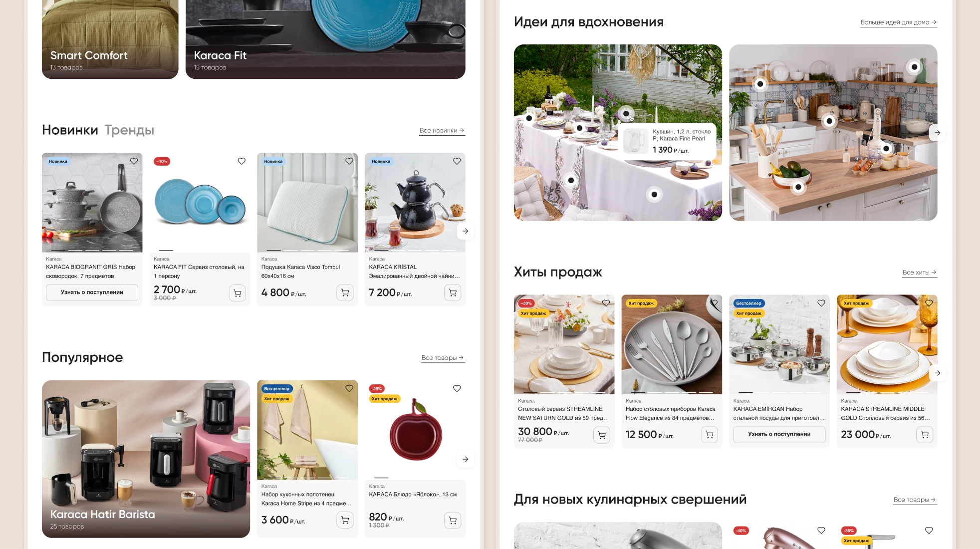
Task: Click Узнать о поступлении for BIOGRANIT GRIS
Action: coord(92,292)
